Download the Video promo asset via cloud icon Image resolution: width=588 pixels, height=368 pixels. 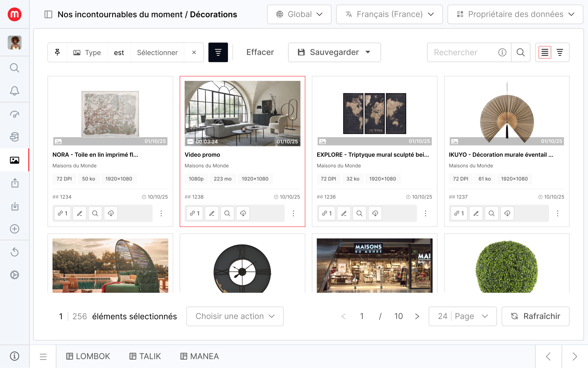243,213
